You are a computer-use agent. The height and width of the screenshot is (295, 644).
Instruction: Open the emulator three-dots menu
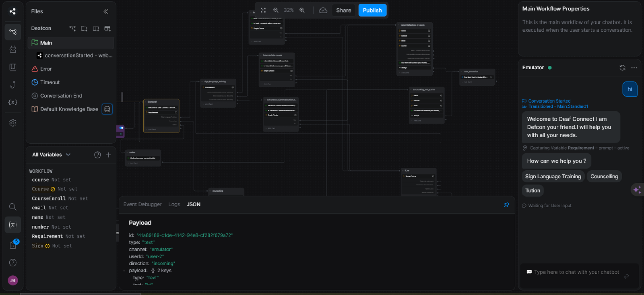coord(634,68)
